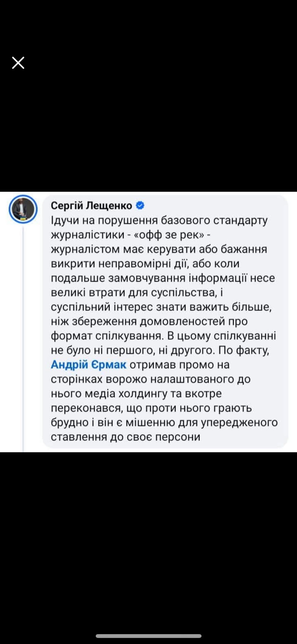Image resolution: width=297 pixels, height=644 pixels.
Task: Open the tagged Андрій Єрмак profile link
Action: click(x=89, y=365)
